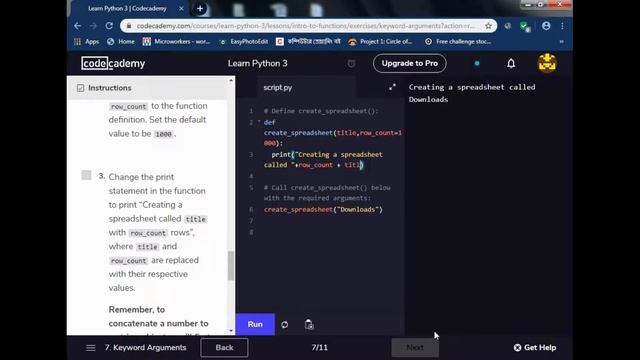
Task: Click the green checkmark extension icon
Action: pyautogui.click(x=524, y=27)
